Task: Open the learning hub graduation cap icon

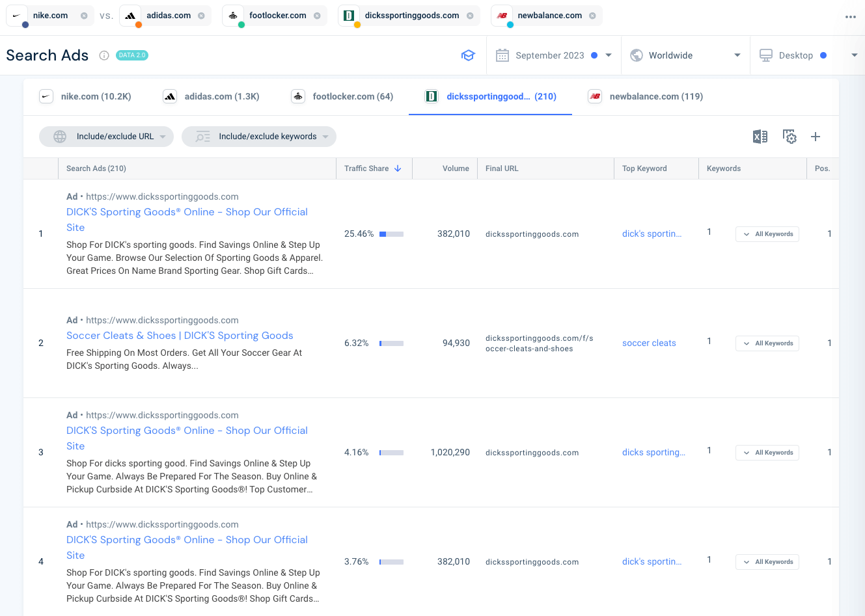Action: pos(468,55)
